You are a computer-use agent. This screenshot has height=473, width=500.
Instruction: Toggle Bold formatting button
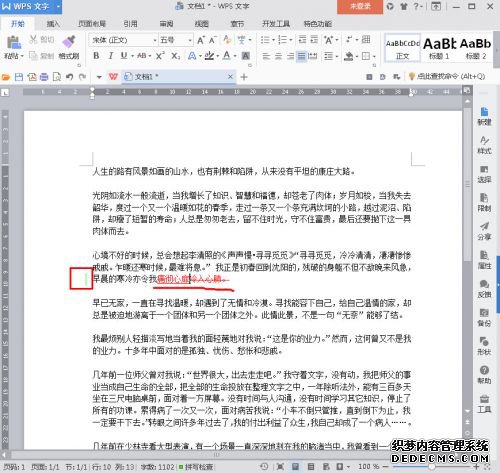pyautogui.click(x=96, y=56)
